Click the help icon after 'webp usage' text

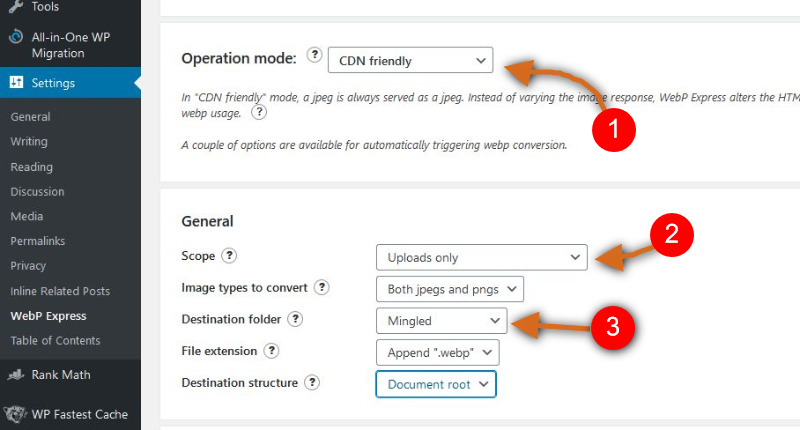click(259, 112)
